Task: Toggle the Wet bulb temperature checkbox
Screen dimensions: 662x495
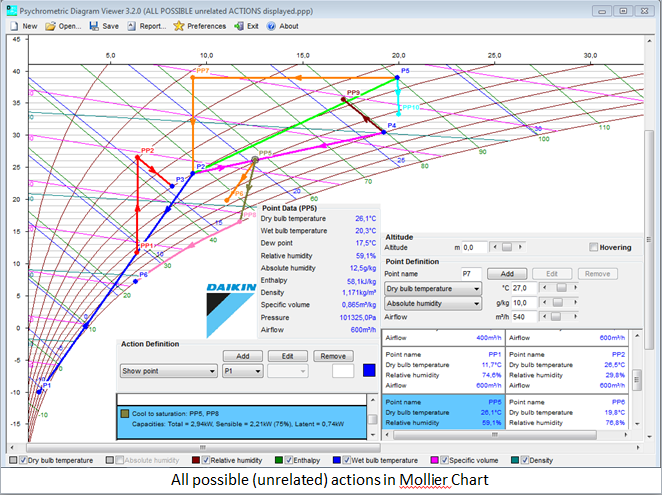Action: pyautogui.click(x=345, y=460)
